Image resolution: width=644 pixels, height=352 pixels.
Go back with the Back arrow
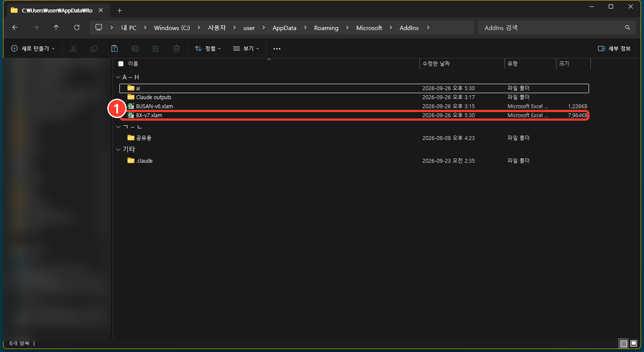pos(15,27)
